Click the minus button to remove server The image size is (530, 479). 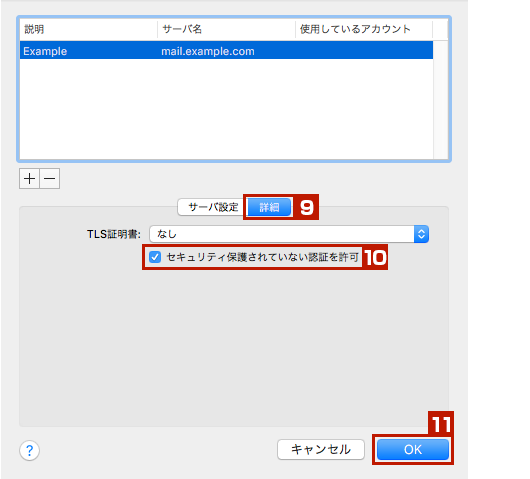pyautogui.click(x=50, y=178)
